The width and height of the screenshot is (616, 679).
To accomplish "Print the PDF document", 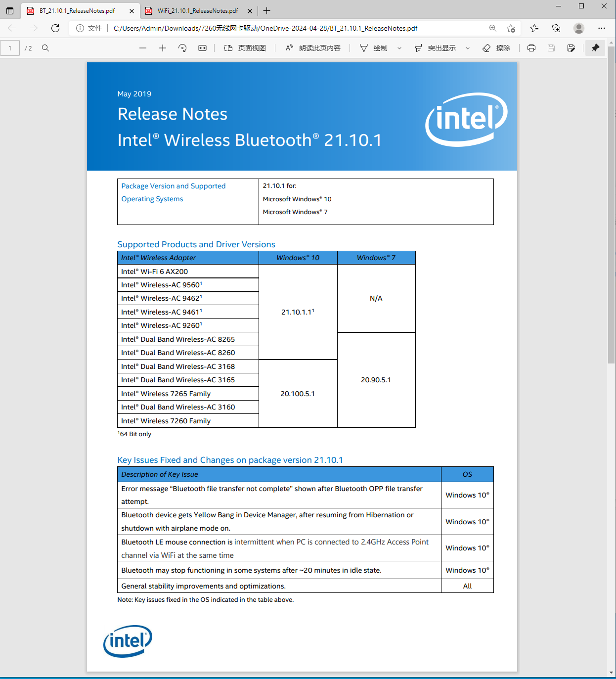I will 531,48.
